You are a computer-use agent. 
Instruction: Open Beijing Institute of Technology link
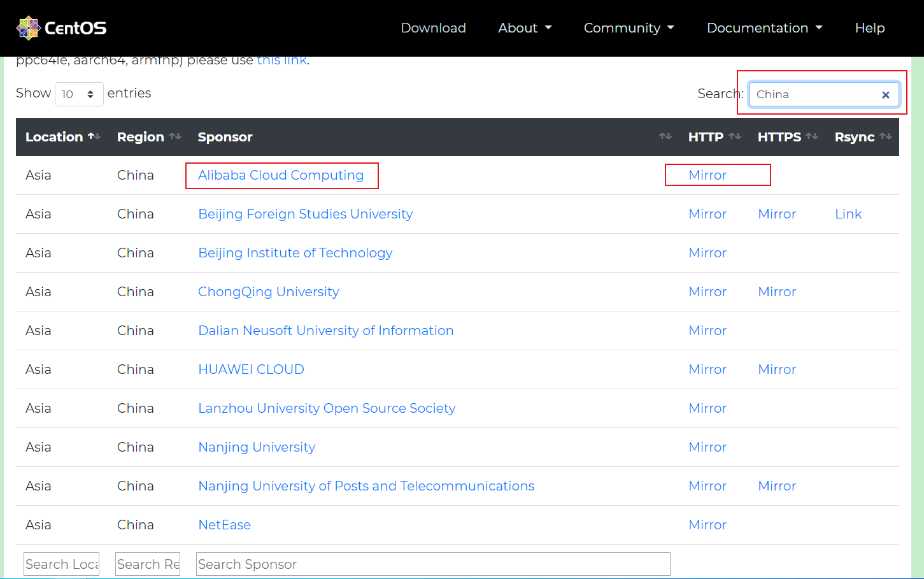(295, 253)
